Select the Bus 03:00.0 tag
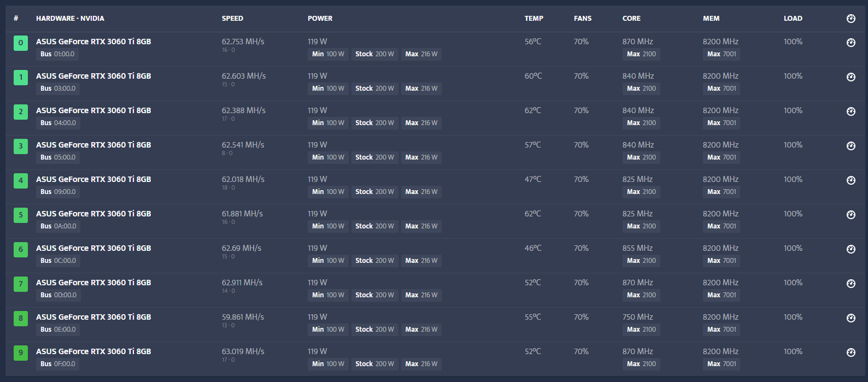 tap(58, 89)
